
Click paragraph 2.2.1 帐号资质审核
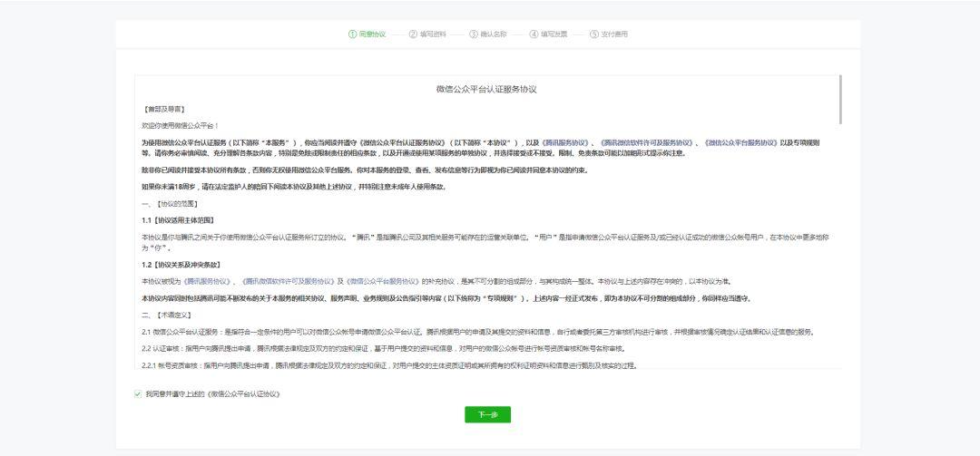[389, 365]
